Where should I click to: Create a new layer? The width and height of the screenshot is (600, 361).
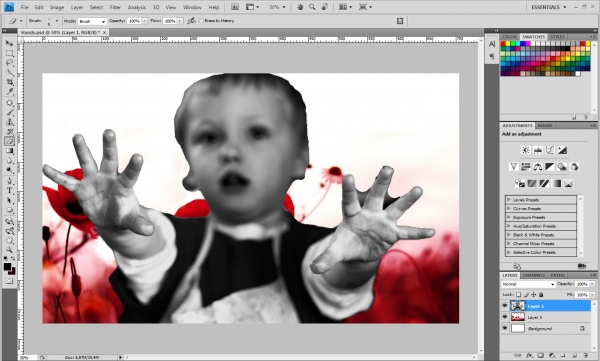(574, 356)
